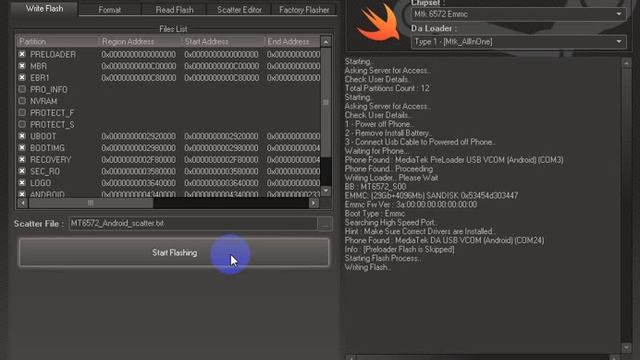Click the files list scroll right arrow
The image size is (640, 360).
coord(313,203)
